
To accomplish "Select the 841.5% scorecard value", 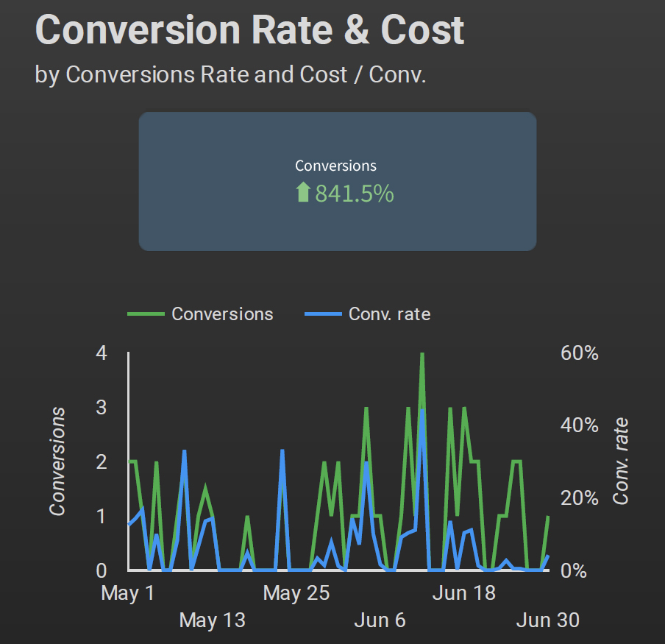I will tap(354, 194).
